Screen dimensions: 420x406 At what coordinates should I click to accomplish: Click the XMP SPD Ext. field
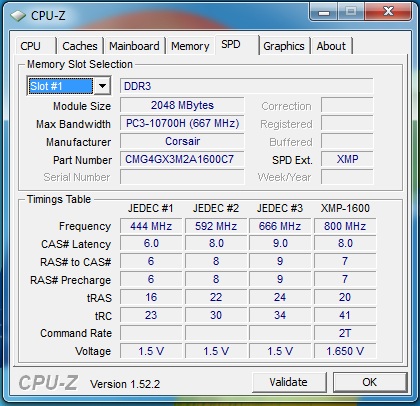347,159
